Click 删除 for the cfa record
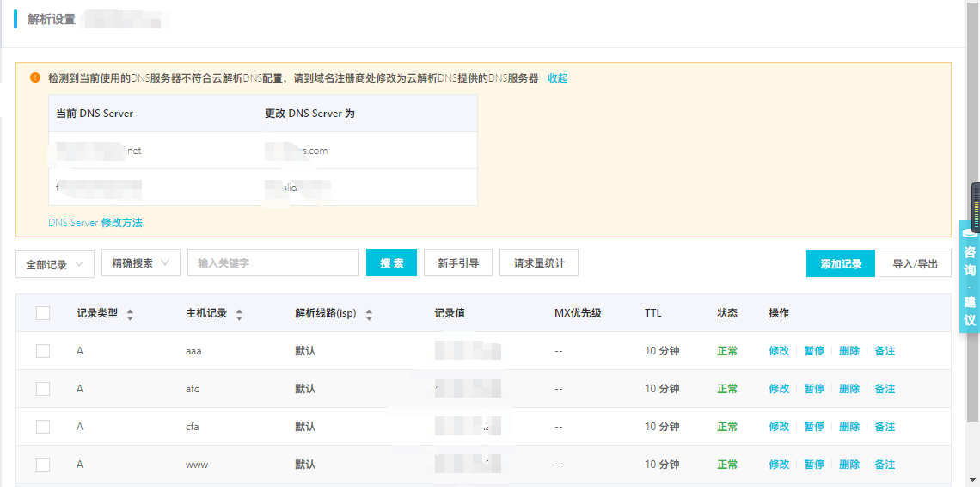Image resolution: width=980 pixels, height=487 pixels. click(x=849, y=427)
